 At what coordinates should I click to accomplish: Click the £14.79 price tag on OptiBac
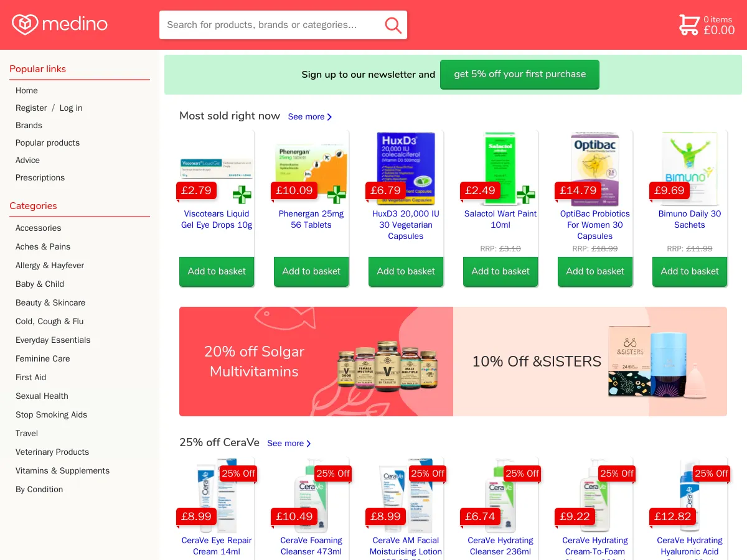578,190
